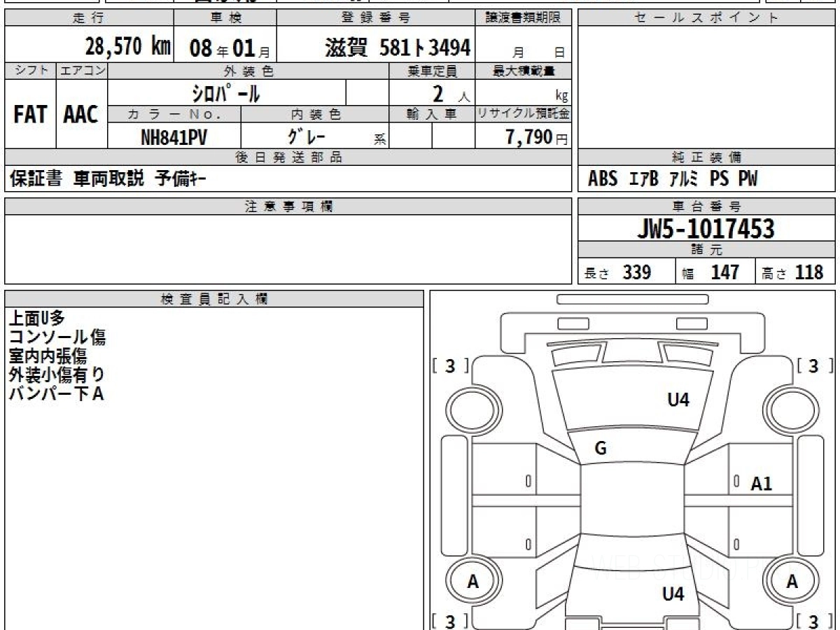The image size is (840, 630).
Task: Select the シフト header cell
Action: (30, 71)
